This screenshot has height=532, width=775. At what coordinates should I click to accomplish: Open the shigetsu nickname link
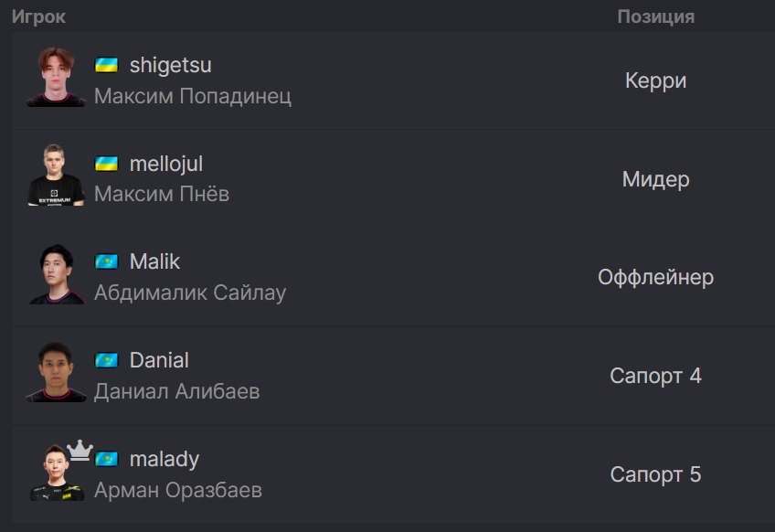[171, 65]
